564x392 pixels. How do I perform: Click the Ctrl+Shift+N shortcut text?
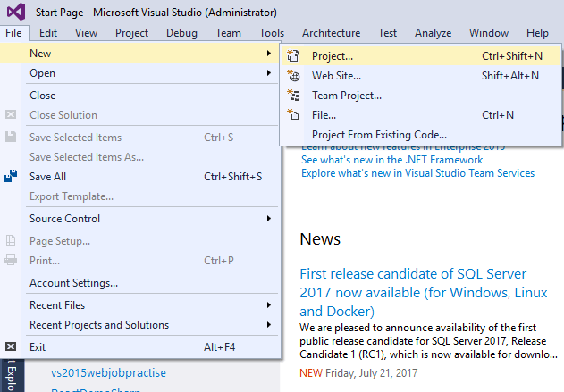click(512, 56)
